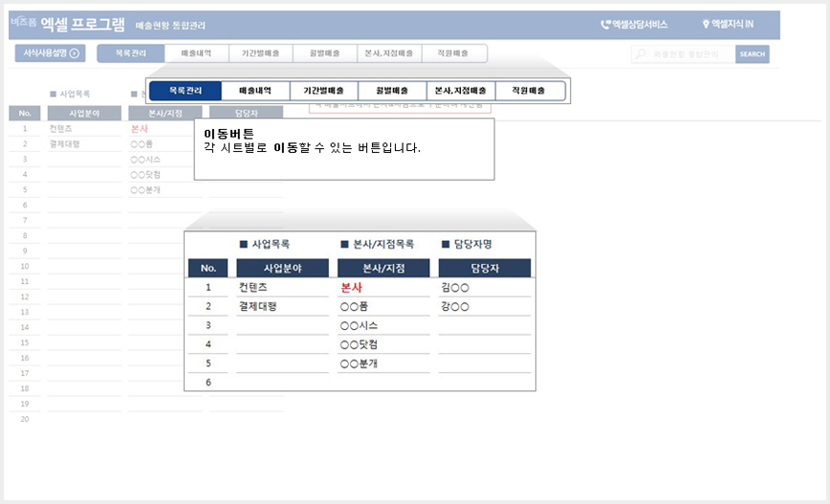
Task: Select the ○○폼 cell in the magnified table
Action: pos(383,307)
